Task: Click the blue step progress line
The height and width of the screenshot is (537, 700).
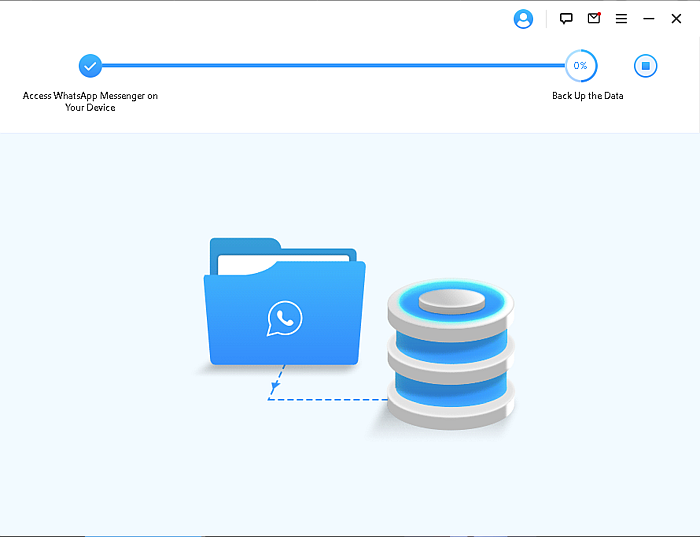Action: pyautogui.click(x=333, y=66)
